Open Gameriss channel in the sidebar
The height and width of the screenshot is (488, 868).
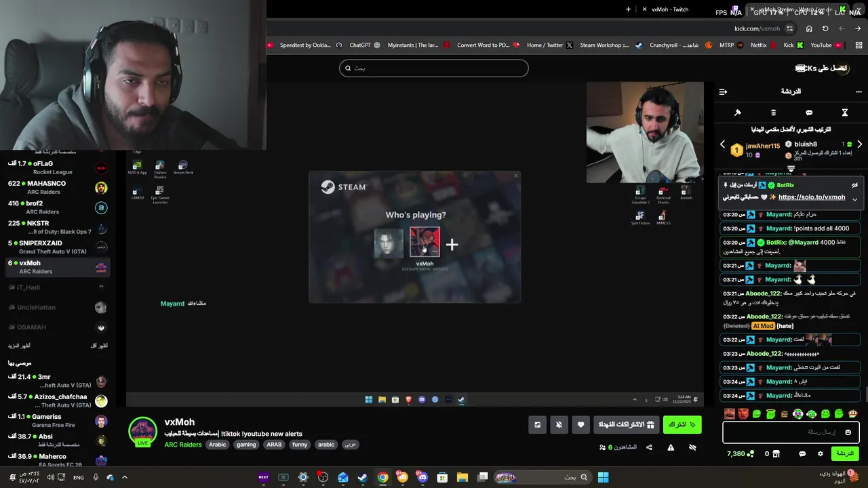56,420
